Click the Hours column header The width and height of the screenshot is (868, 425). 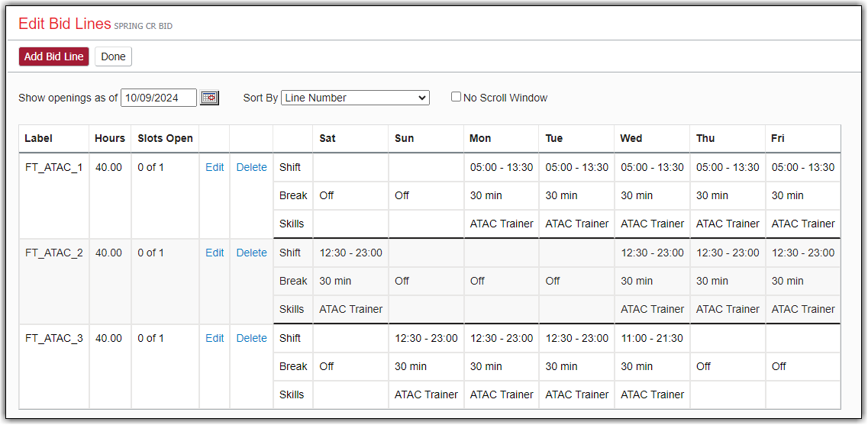coord(110,138)
